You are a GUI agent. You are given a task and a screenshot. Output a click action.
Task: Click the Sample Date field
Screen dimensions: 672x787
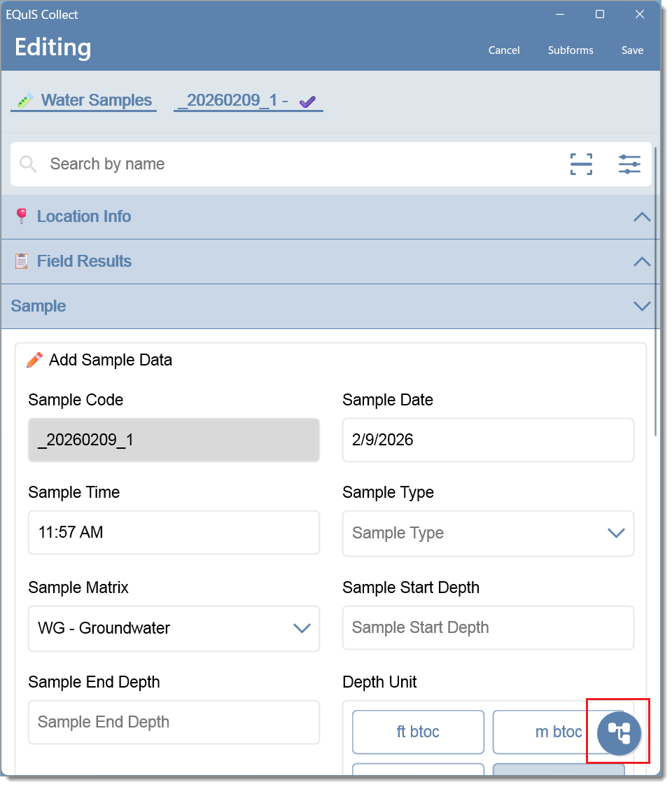pos(488,440)
